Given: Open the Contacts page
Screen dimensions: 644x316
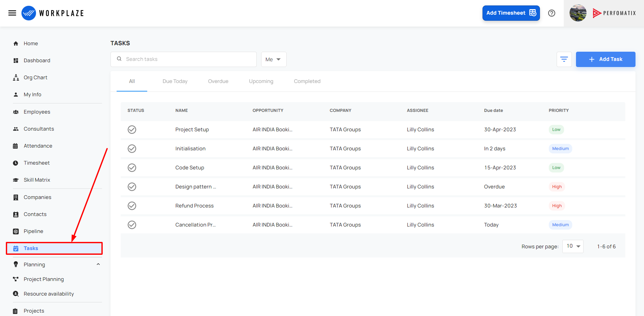Looking at the screenshot, I should click(35, 214).
